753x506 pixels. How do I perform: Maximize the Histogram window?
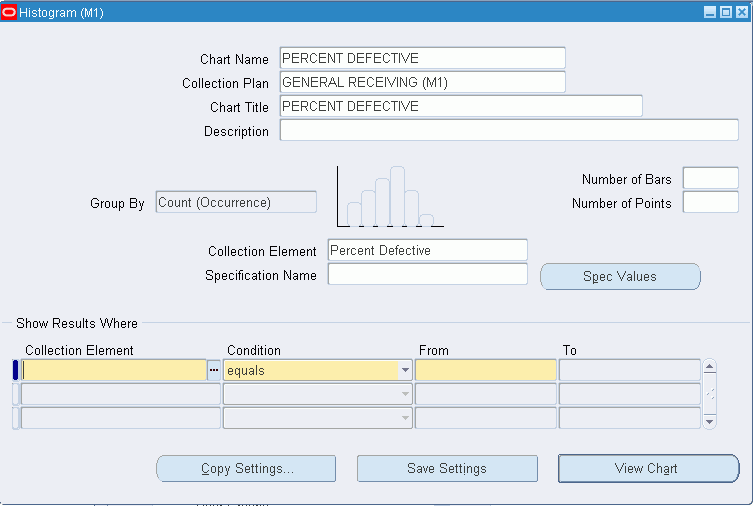click(x=726, y=12)
